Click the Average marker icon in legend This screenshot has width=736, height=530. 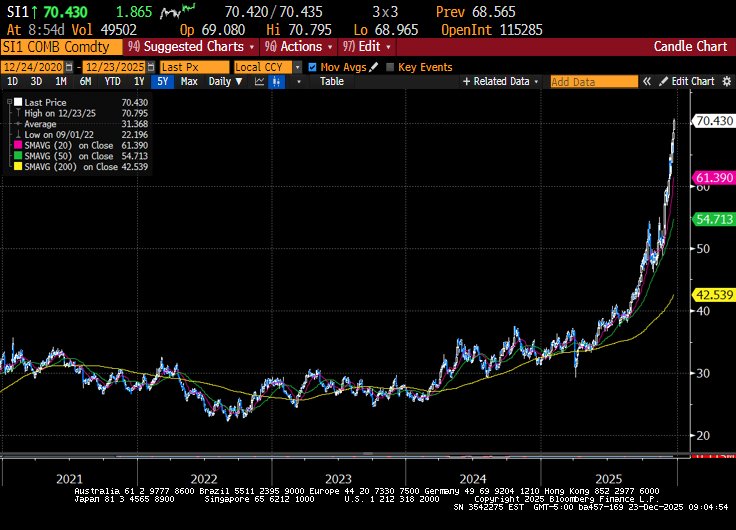coord(18,124)
